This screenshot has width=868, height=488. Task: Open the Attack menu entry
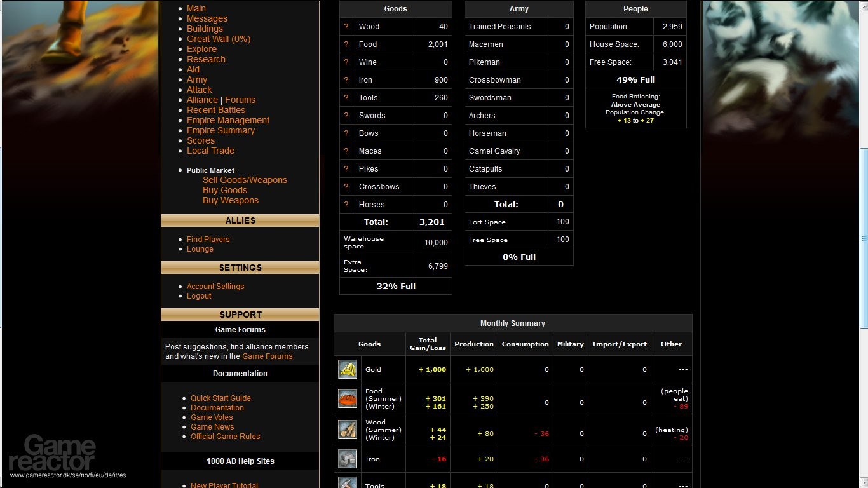coord(199,90)
